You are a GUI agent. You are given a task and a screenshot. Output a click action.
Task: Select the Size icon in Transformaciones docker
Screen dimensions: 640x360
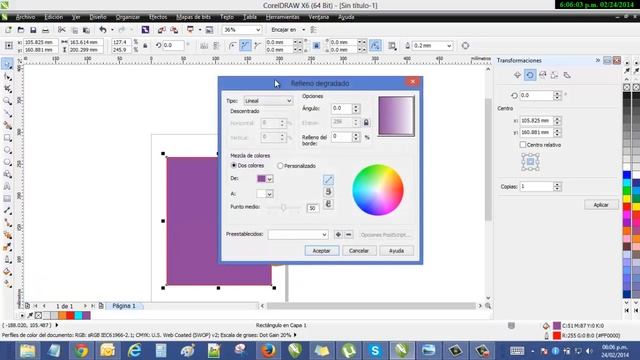pos(555,75)
